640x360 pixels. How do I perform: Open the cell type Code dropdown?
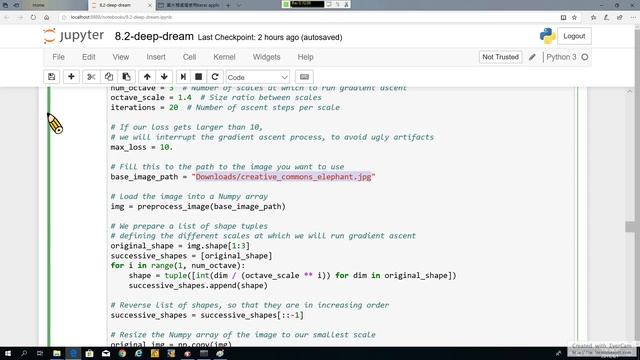coord(258,77)
